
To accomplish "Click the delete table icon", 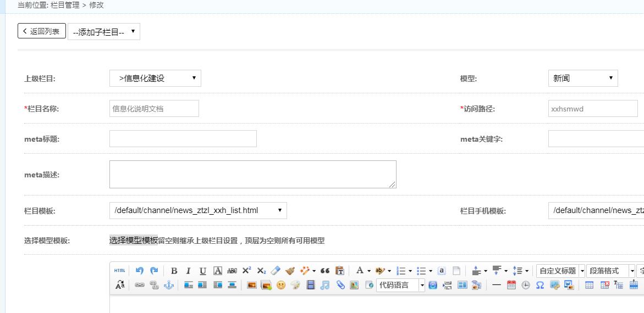I will (604, 284).
